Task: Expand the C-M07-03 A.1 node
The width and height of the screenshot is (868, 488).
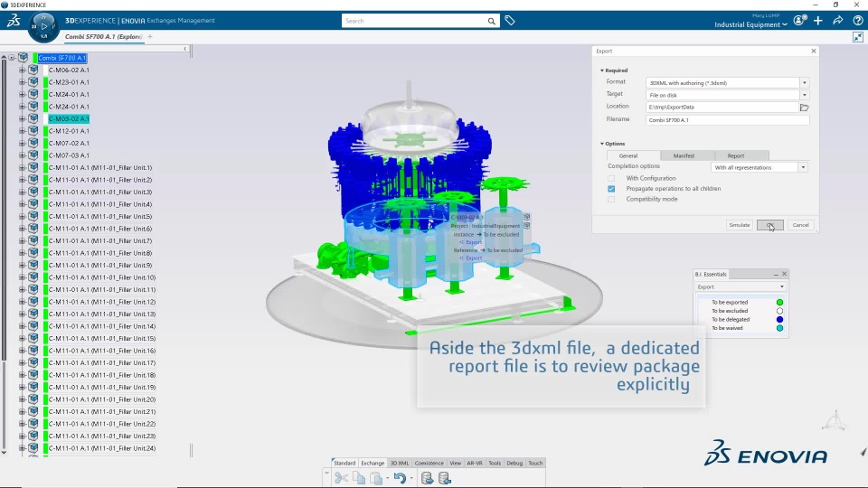Action: pos(22,155)
